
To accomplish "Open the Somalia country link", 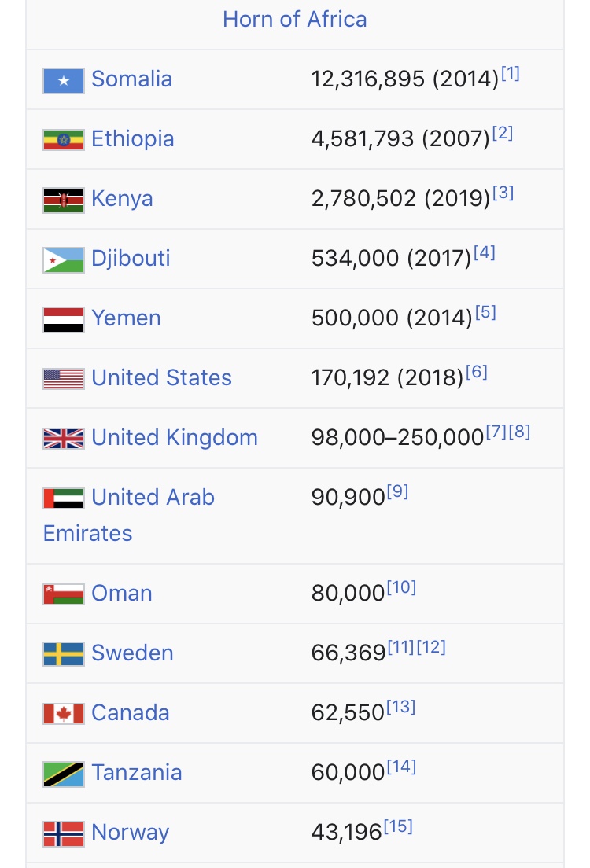I will pyautogui.click(x=132, y=79).
